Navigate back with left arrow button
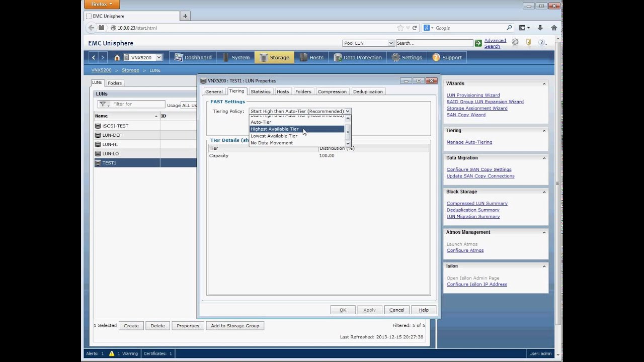The image size is (644, 362). [x=94, y=57]
